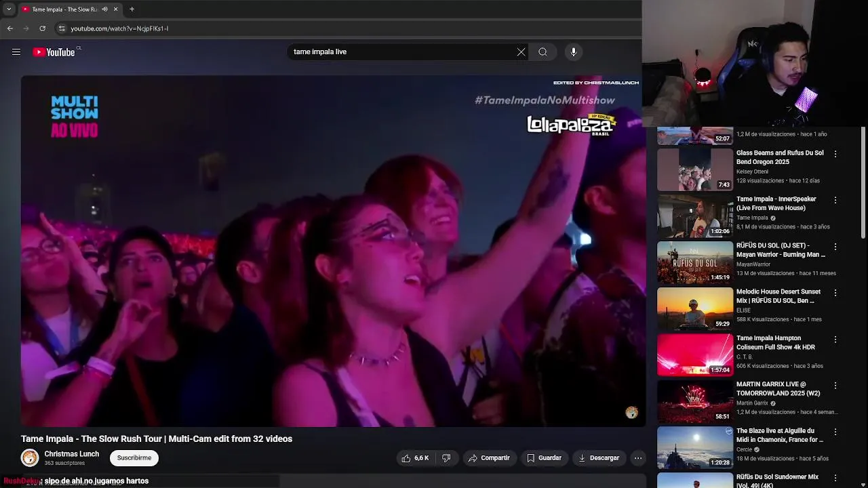
Task: Like the video (6,6 K thumbs up)
Action: pyautogui.click(x=415, y=458)
